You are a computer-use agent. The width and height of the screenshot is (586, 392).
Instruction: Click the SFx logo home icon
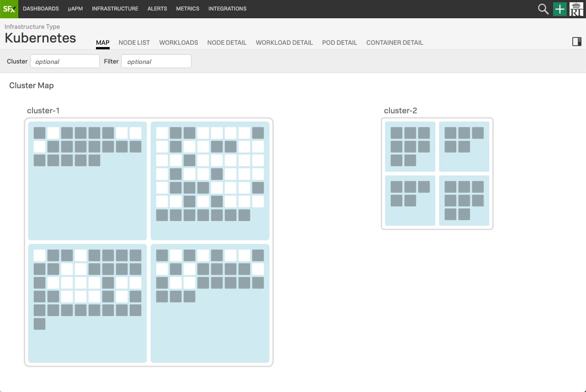click(x=9, y=9)
